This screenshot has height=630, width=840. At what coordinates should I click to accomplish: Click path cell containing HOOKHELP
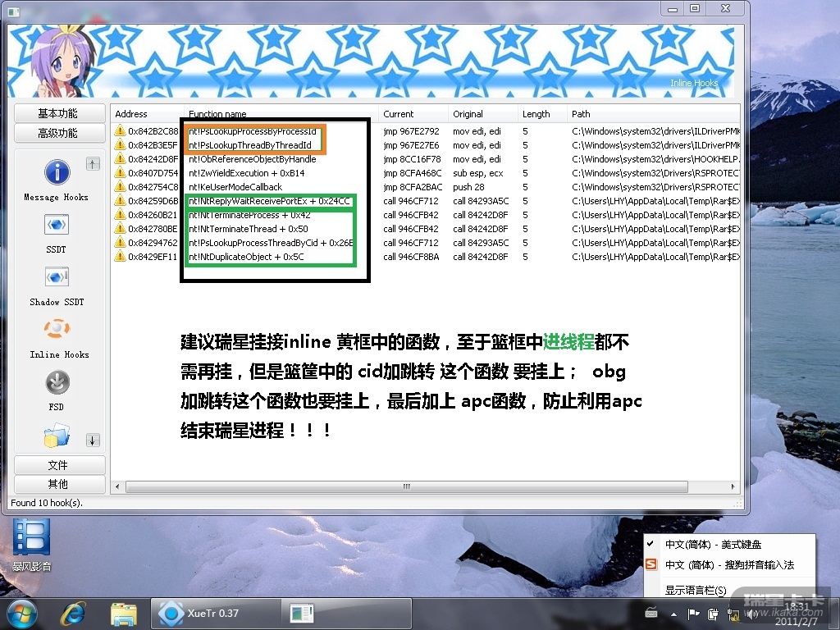[655, 158]
